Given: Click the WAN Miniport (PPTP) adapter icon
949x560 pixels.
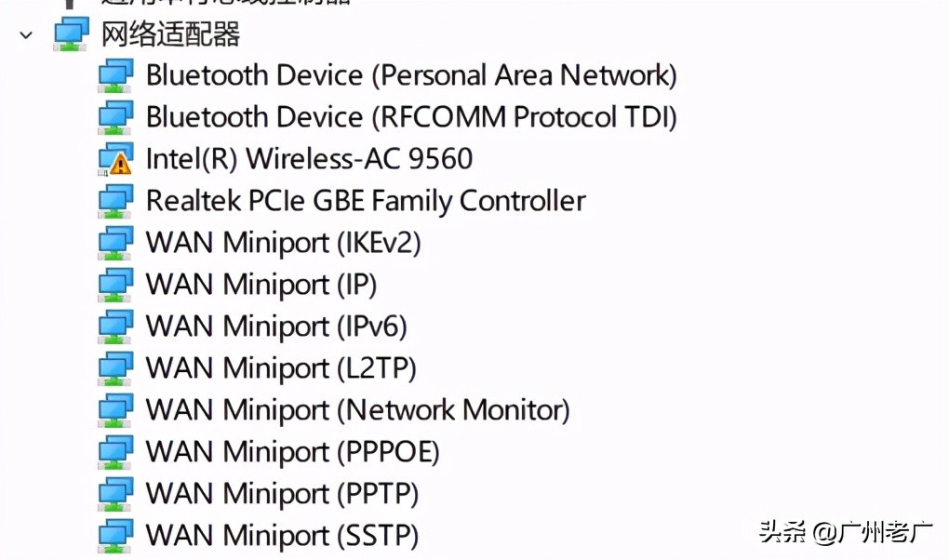Looking at the screenshot, I should (x=115, y=493).
